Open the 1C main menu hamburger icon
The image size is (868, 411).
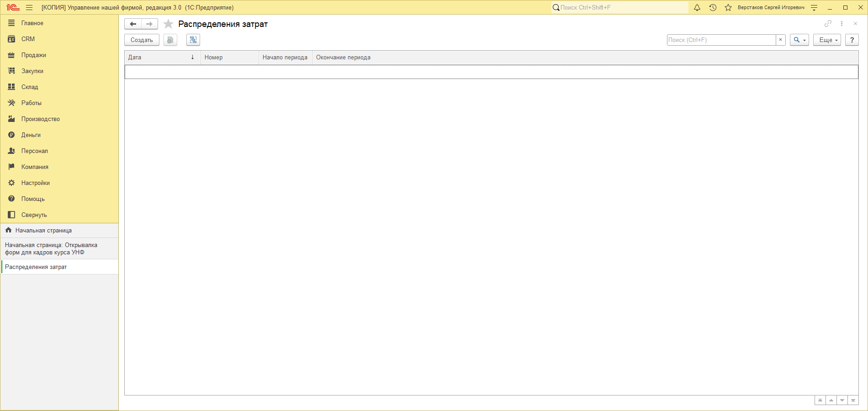coord(29,7)
